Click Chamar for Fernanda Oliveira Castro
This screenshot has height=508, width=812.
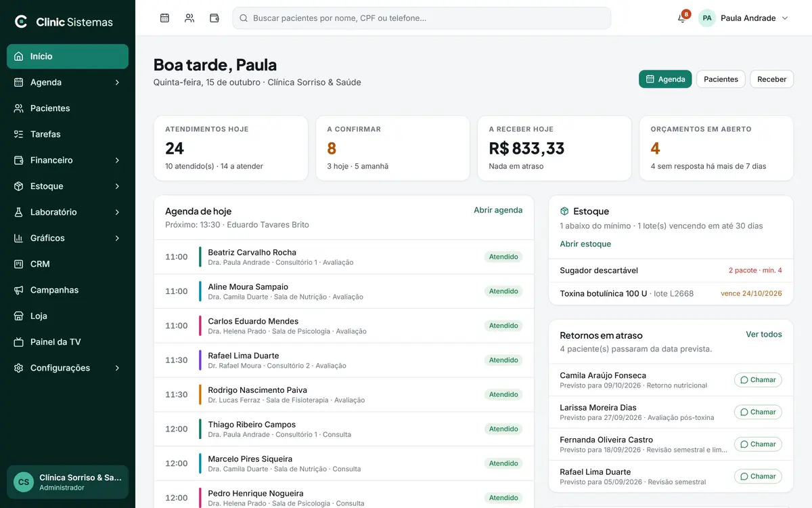point(758,444)
